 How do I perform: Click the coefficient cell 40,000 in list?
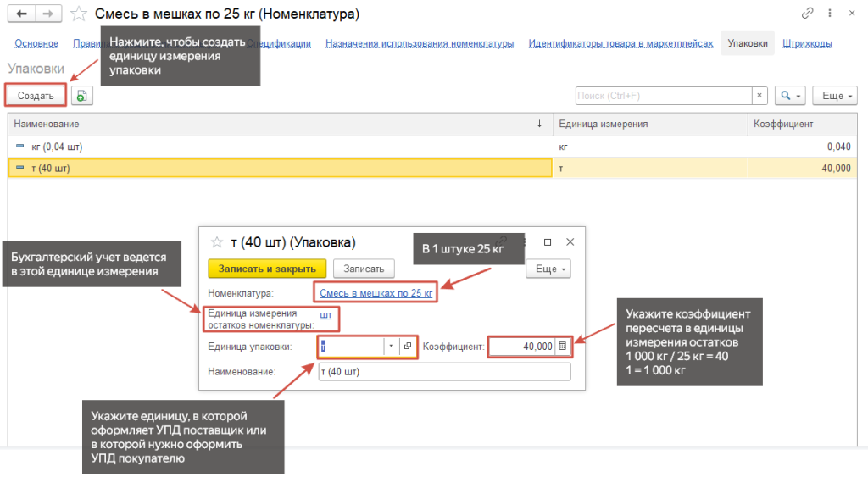pos(802,169)
